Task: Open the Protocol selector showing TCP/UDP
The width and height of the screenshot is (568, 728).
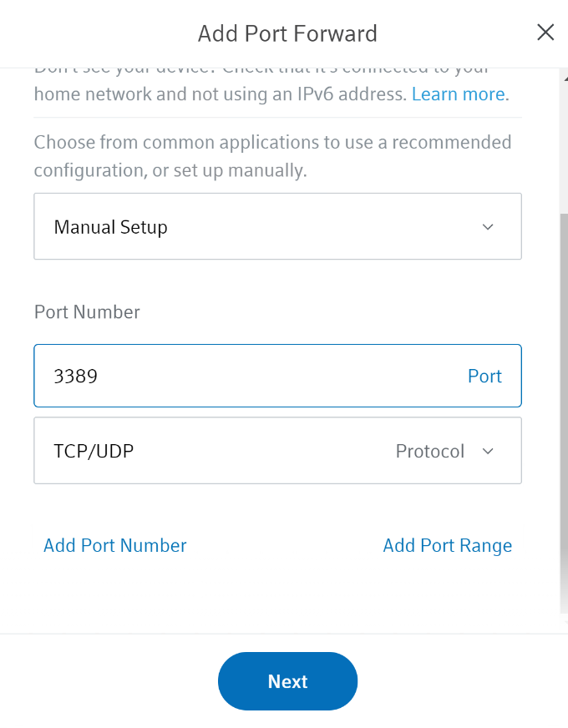Action: pos(277,451)
